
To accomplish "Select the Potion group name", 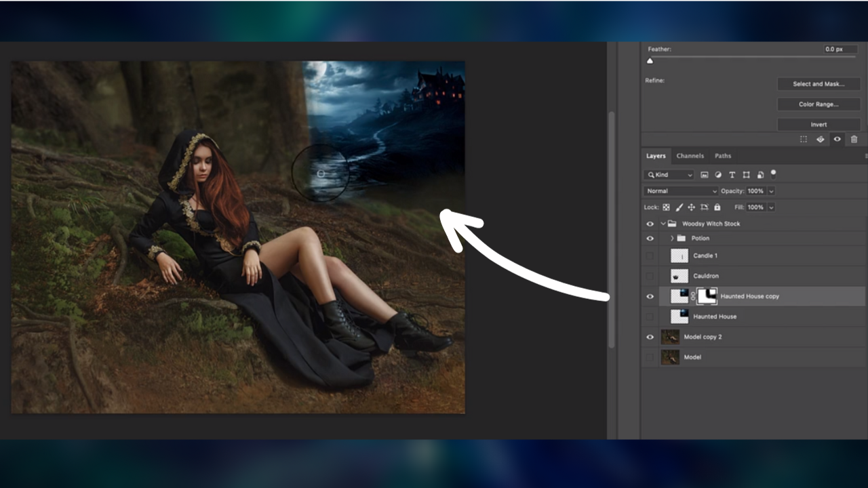I will click(701, 239).
